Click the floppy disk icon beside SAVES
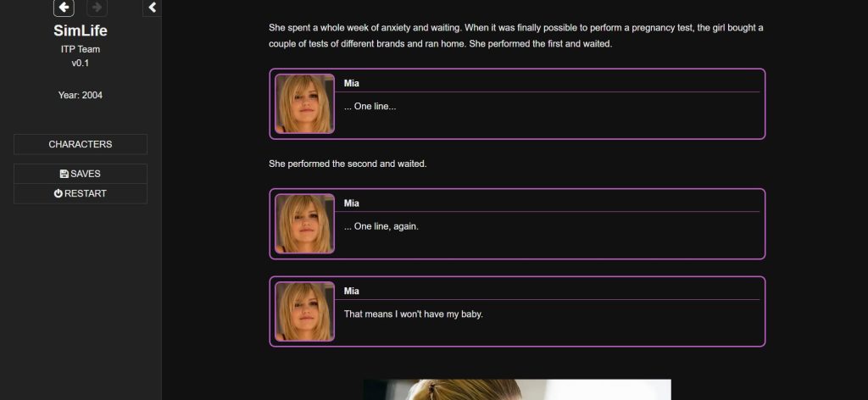 [x=64, y=174]
